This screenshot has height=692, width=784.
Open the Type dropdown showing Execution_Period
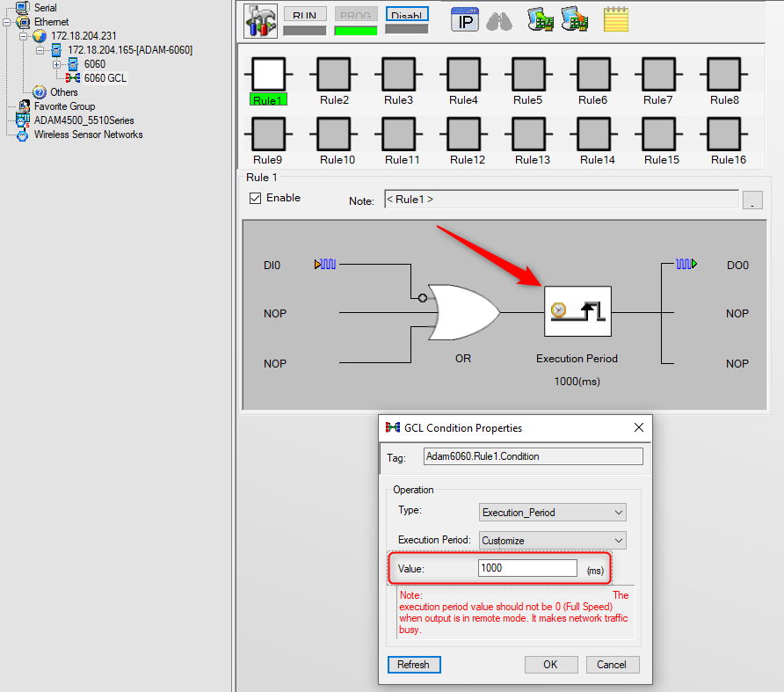point(553,513)
